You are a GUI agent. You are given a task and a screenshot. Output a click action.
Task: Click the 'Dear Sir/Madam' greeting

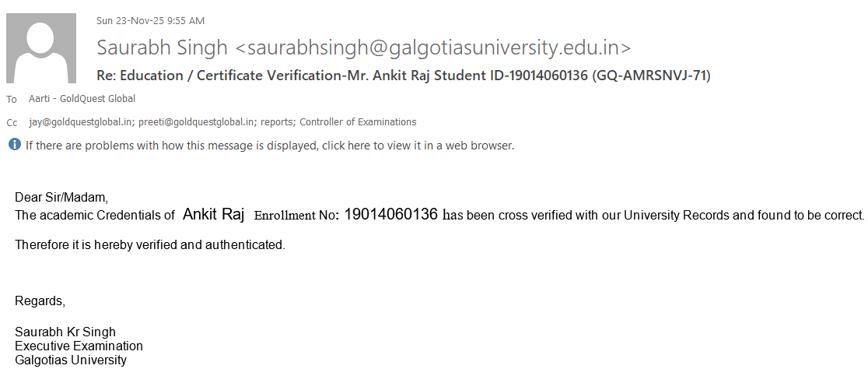tap(61, 197)
